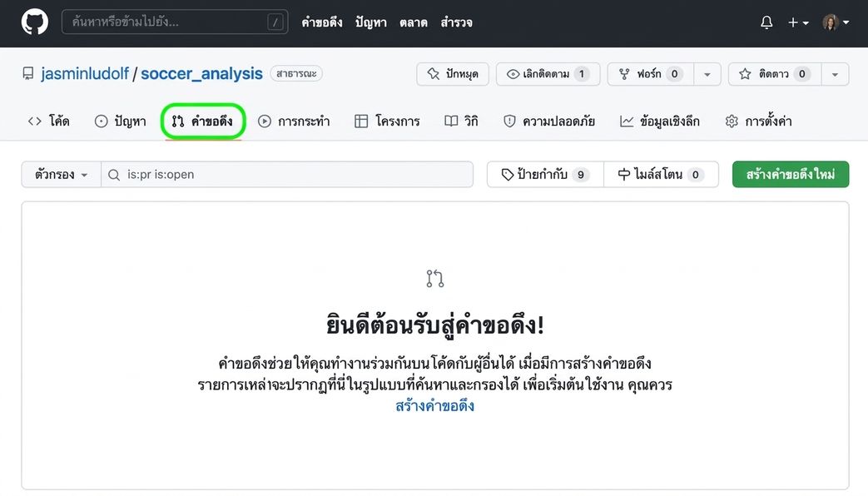The height and width of the screenshot is (496, 868).
Task: Switch to the โครงการ tab
Action: [388, 122]
